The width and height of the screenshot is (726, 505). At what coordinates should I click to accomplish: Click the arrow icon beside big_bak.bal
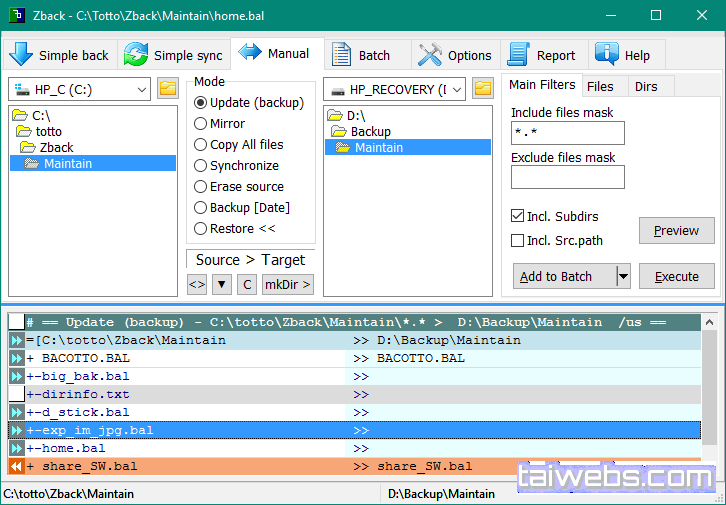pos(16,376)
